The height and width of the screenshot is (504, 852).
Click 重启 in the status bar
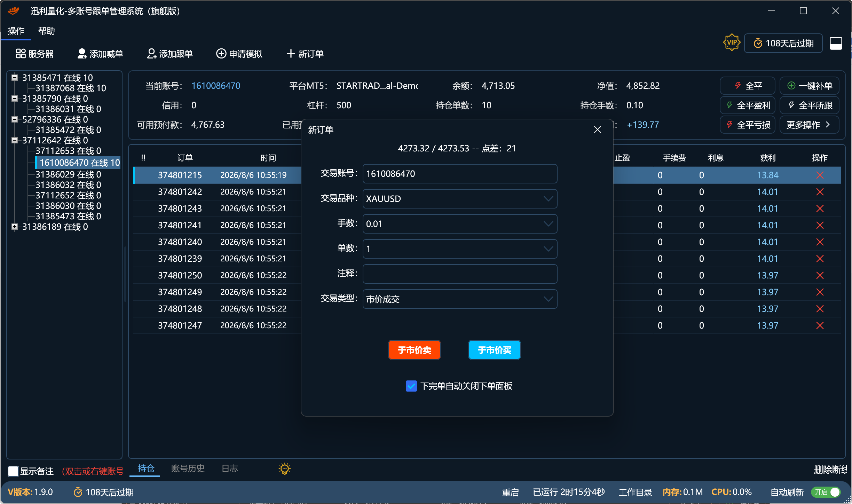pyautogui.click(x=510, y=492)
